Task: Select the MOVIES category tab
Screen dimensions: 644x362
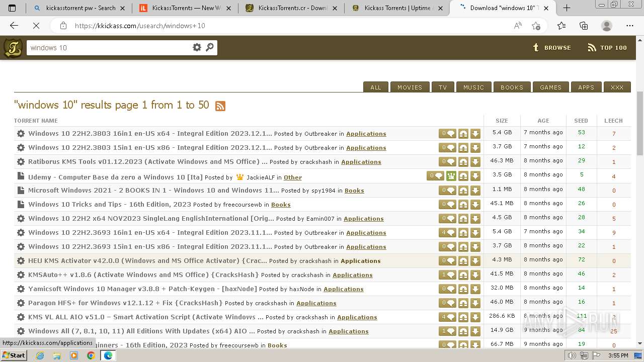Action: point(410,87)
